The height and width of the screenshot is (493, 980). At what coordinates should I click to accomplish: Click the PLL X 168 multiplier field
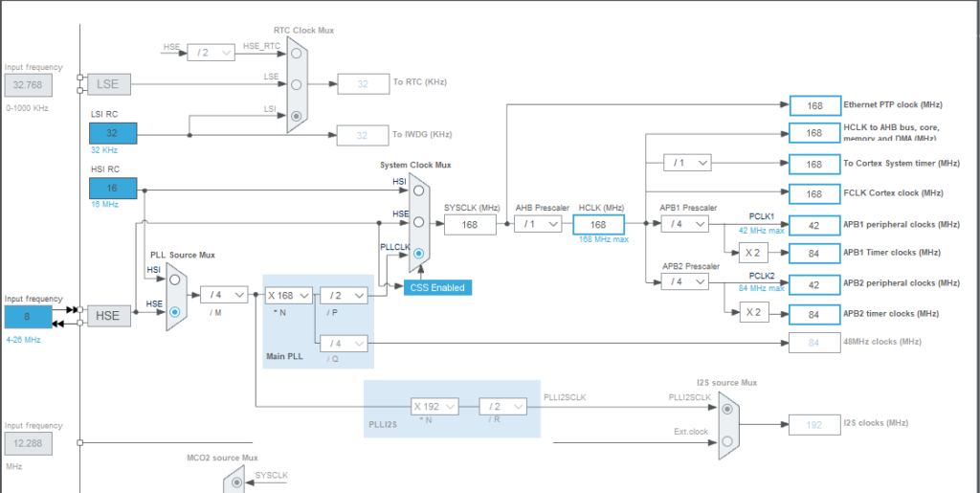pos(288,296)
